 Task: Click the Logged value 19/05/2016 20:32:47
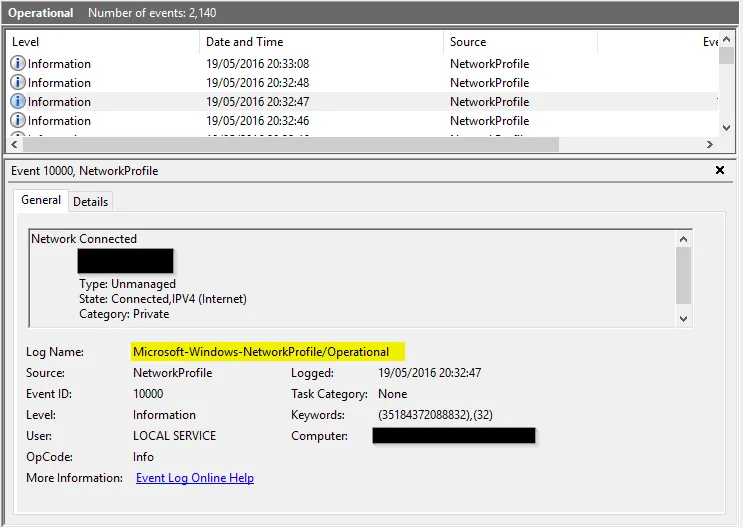click(x=429, y=373)
